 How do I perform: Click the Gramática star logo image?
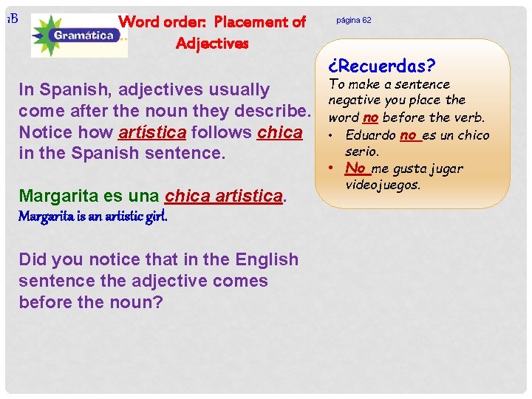(x=79, y=35)
